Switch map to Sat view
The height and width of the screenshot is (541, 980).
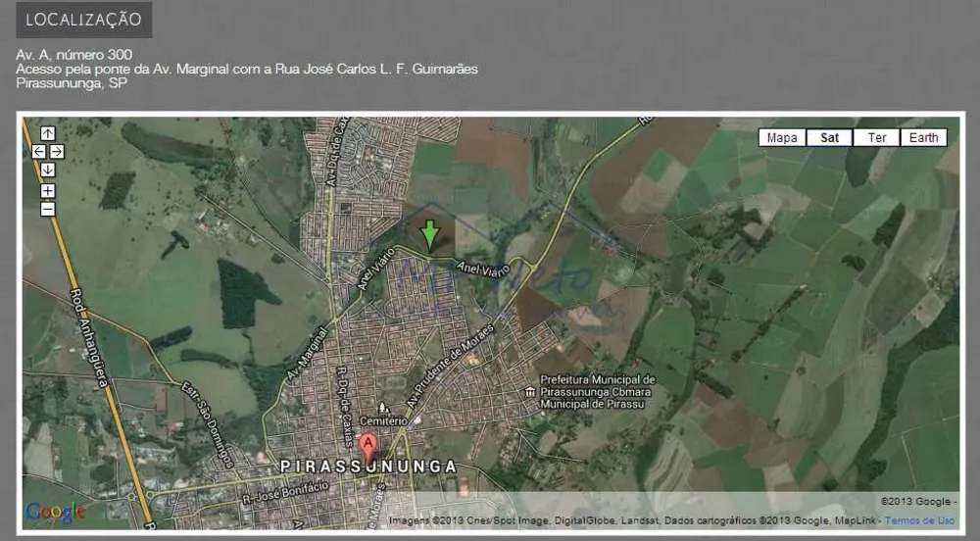829,137
